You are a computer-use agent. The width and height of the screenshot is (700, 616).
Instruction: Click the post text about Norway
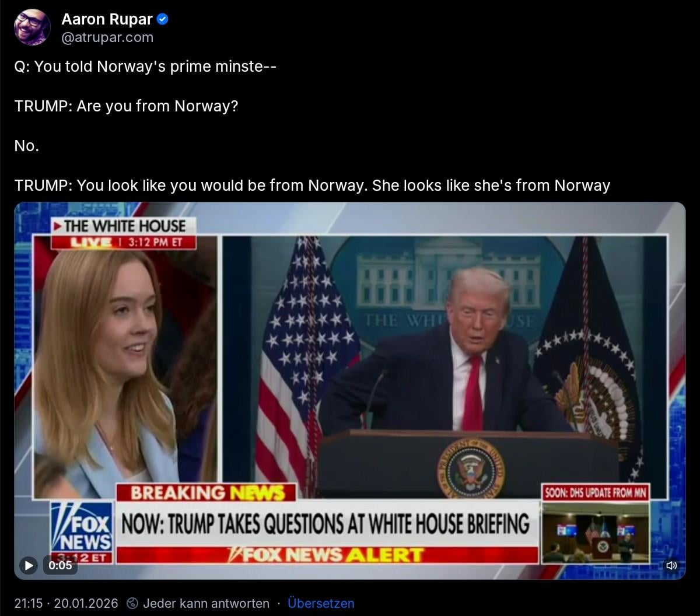312,126
